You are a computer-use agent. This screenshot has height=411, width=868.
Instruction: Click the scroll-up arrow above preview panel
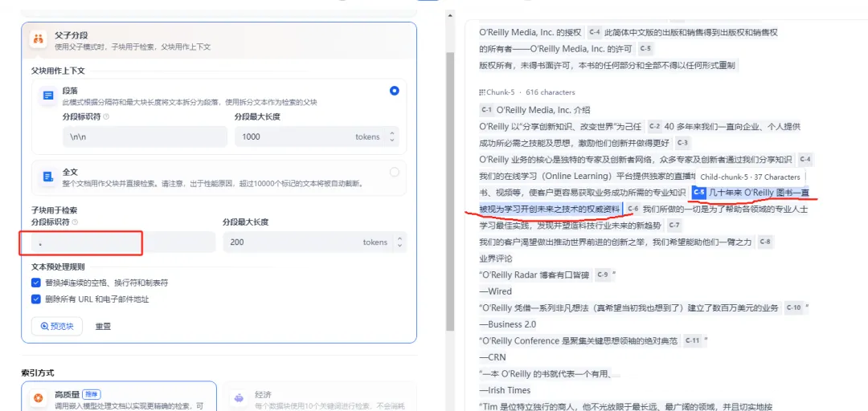450,14
